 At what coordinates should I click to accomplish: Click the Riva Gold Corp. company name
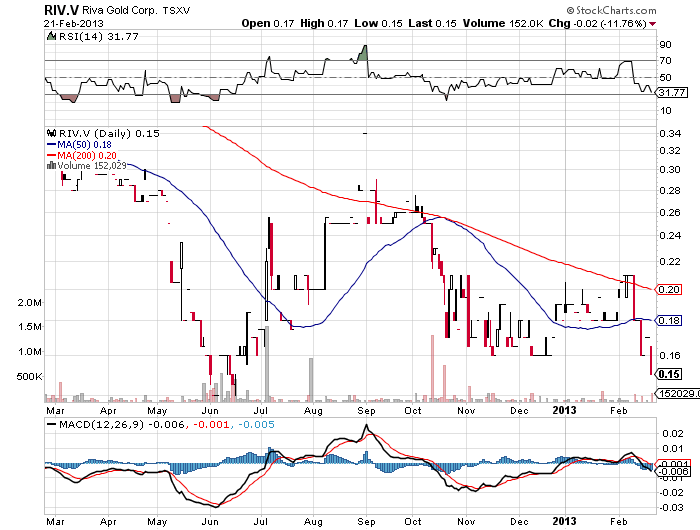pyautogui.click(x=120, y=10)
